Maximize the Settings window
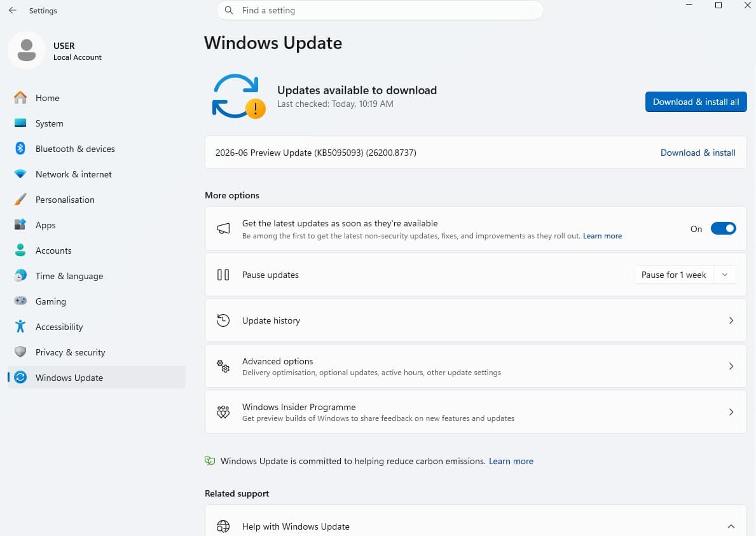The image size is (756, 536). click(718, 5)
